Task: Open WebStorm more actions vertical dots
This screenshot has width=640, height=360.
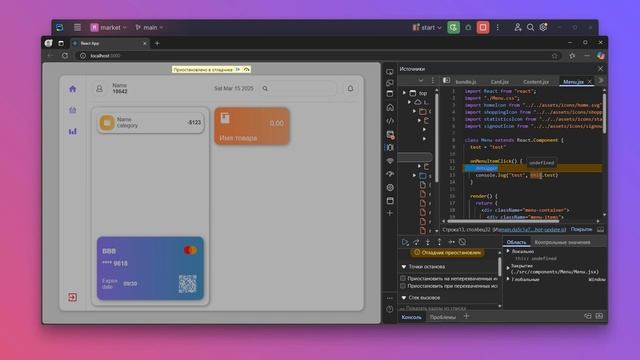Action: pos(498,27)
